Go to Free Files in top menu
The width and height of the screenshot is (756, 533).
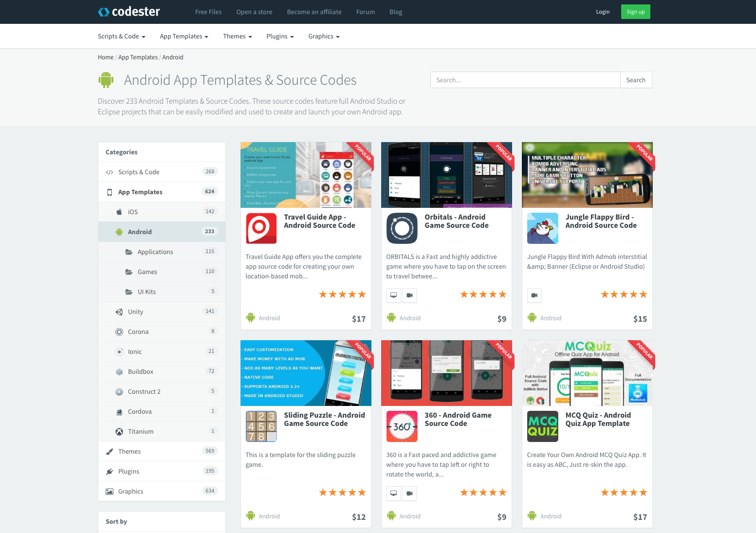click(x=208, y=12)
